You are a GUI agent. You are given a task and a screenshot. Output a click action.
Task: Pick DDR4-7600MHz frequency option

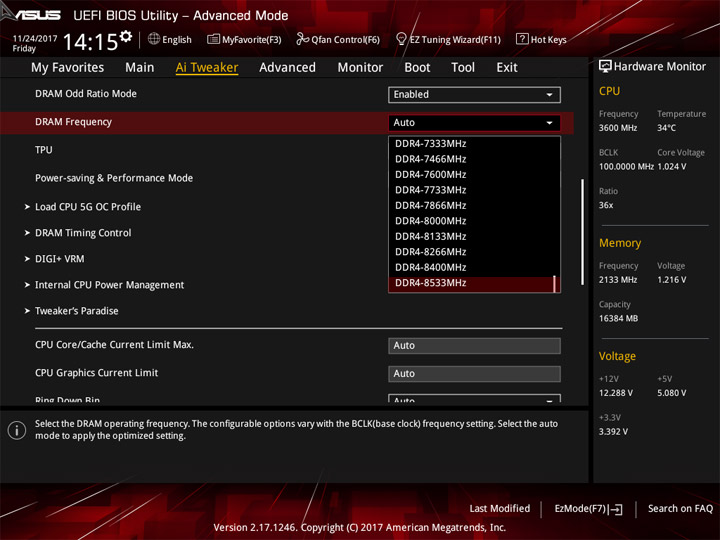(x=472, y=175)
